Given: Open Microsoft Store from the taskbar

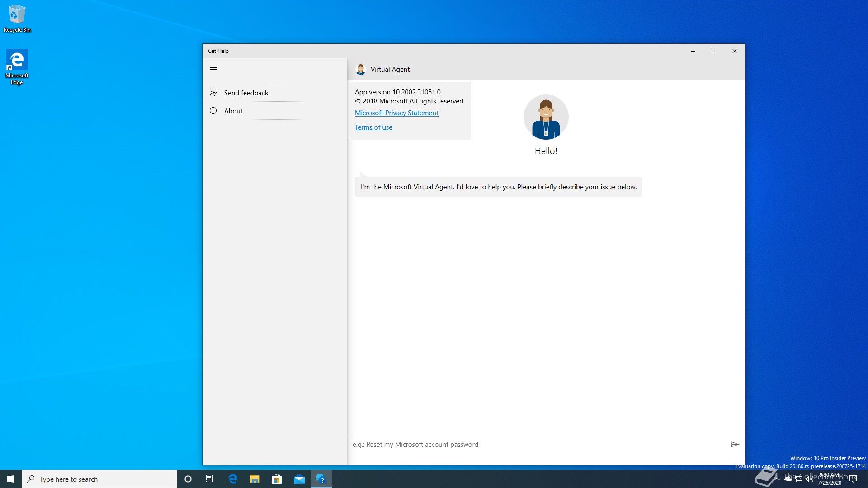Looking at the screenshot, I should click(x=277, y=479).
